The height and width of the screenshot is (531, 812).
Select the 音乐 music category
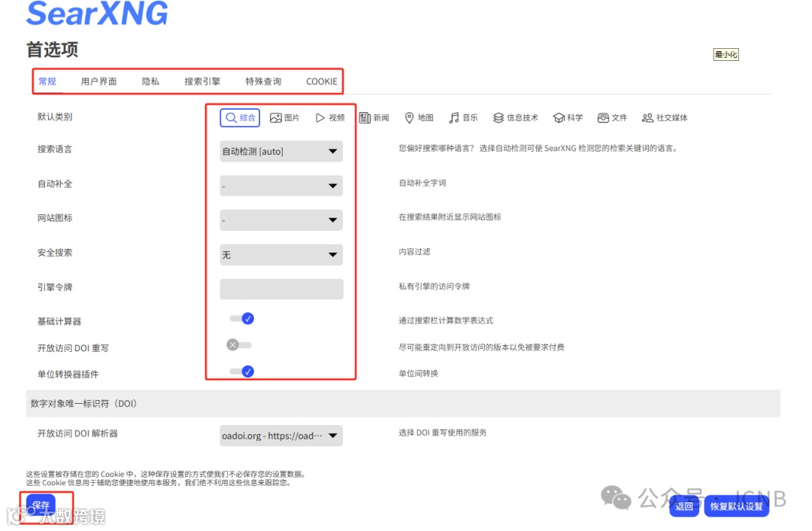pyautogui.click(x=463, y=117)
